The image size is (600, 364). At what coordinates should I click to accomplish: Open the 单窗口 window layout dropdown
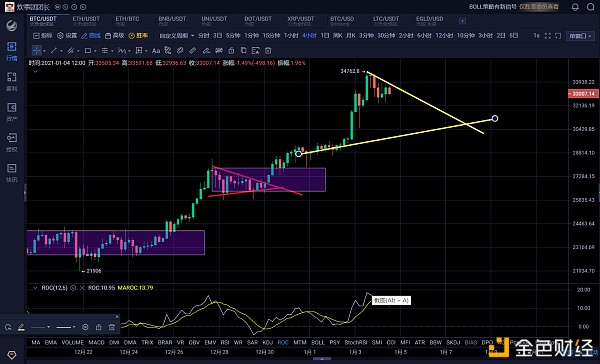[x=580, y=36]
